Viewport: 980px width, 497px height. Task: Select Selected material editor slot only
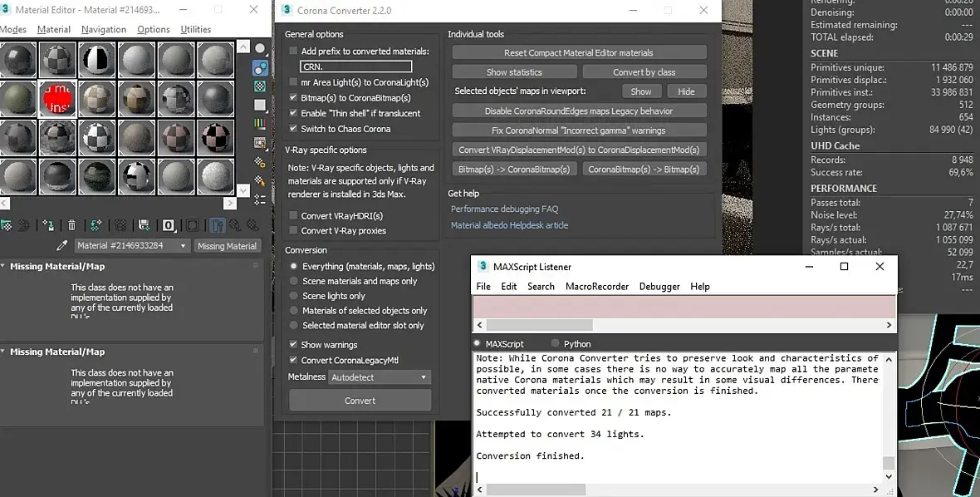(x=294, y=325)
